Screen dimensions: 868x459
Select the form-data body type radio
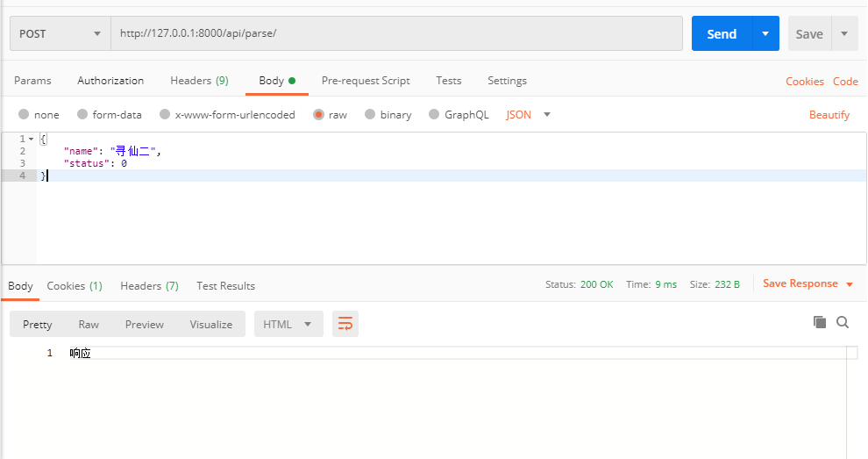[82, 114]
